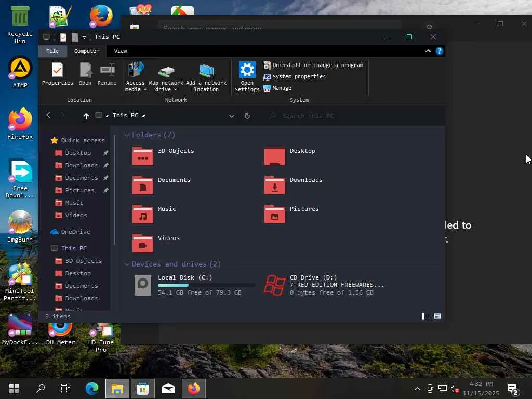Image resolution: width=532 pixels, height=399 pixels.
Task: Click Downloads under Quick access
Action: point(82,165)
